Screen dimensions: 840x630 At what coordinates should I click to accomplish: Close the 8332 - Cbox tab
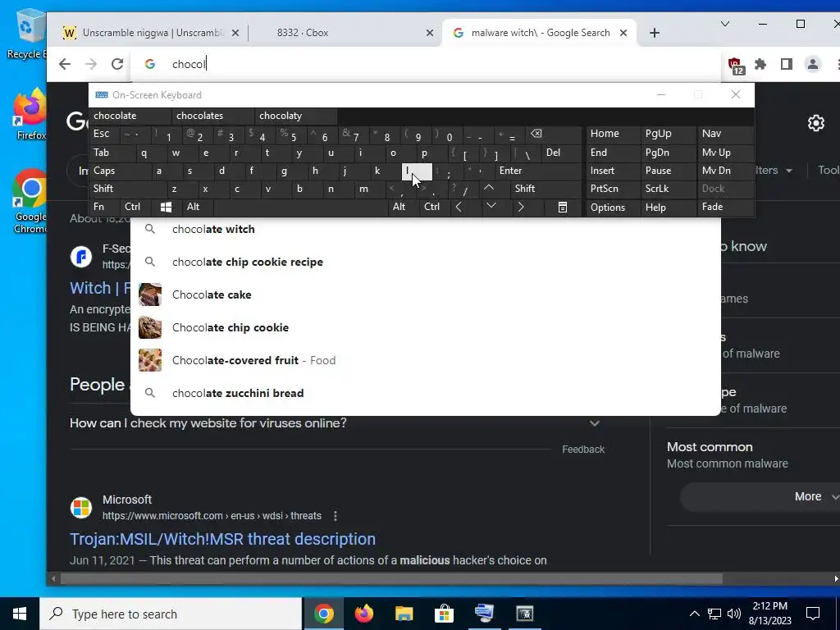pyautogui.click(x=430, y=33)
